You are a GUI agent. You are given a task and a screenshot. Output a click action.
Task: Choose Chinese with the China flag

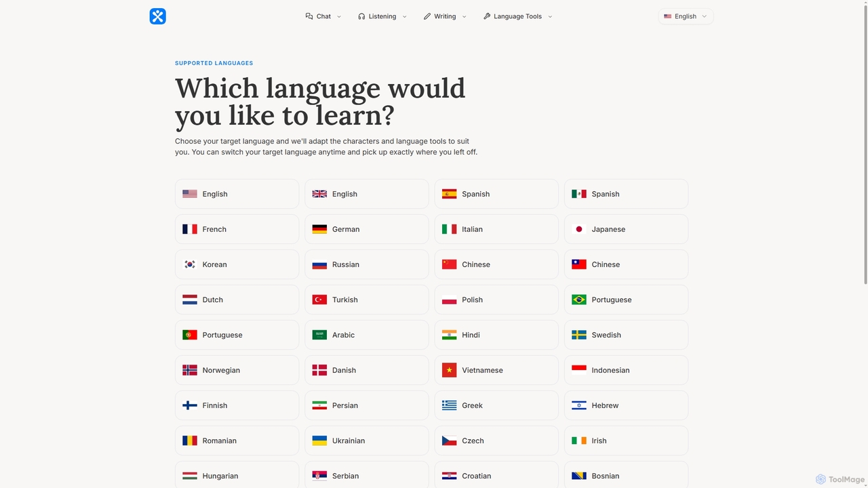tap(496, 264)
